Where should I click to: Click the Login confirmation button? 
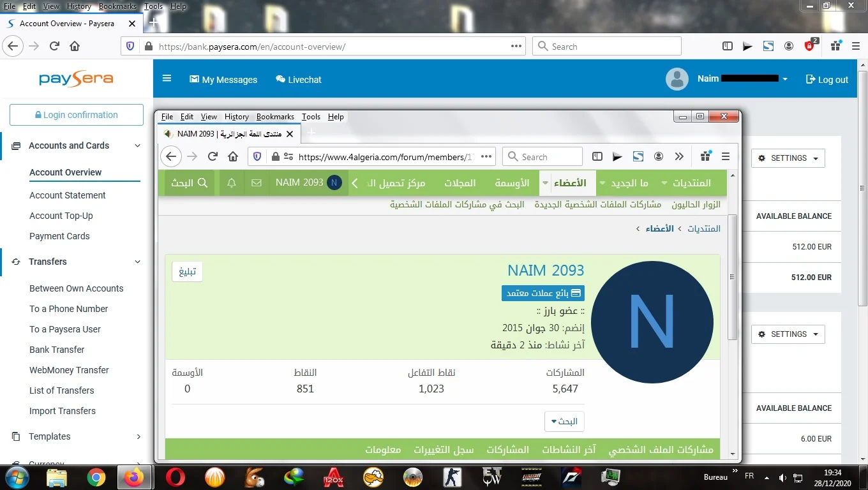coord(77,115)
